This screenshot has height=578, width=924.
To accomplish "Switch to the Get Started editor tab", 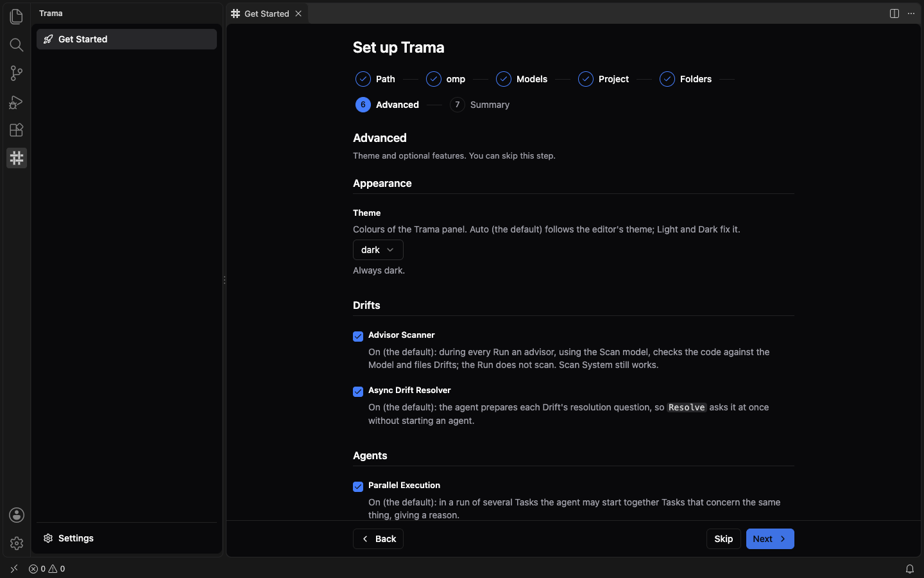I will pyautogui.click(x=267, y=13).
